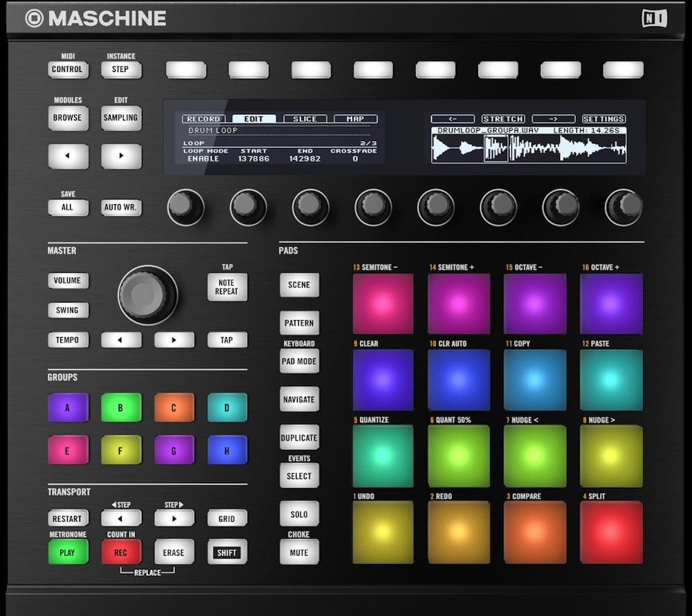Select the blue Group H button

227,450
